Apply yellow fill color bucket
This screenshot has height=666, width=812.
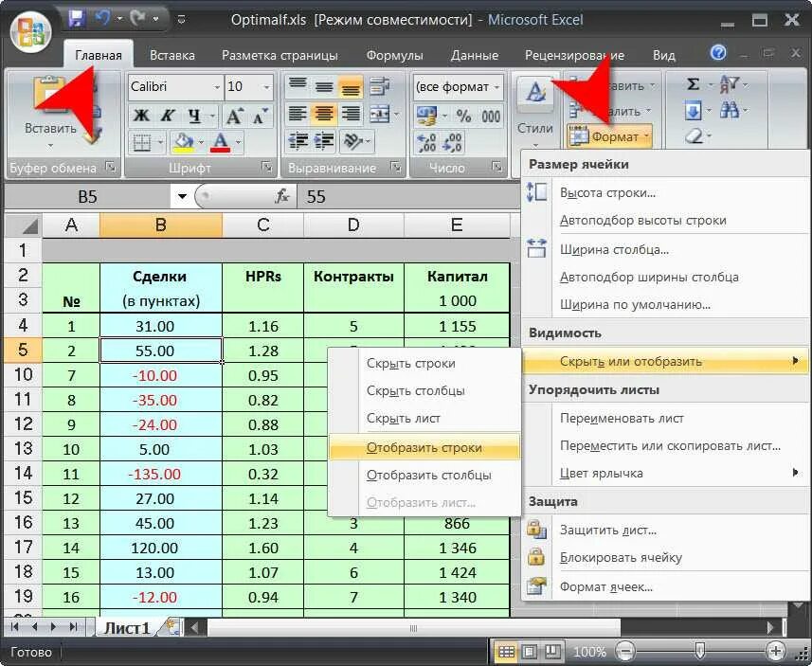tap(185, 142)
